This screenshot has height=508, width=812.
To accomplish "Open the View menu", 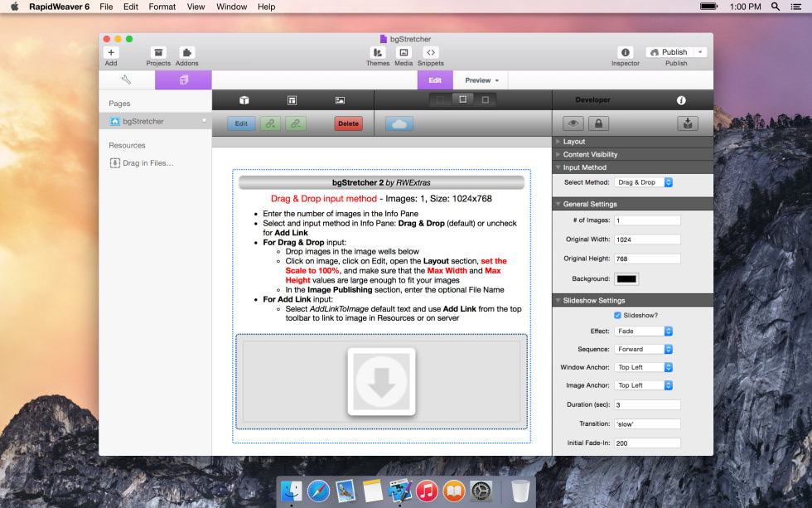I will tap(196, 7).
